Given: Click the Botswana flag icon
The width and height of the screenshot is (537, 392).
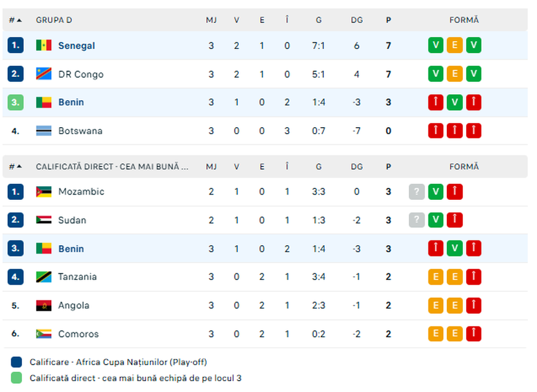Looking at the screenshot, I should [44, 131].
